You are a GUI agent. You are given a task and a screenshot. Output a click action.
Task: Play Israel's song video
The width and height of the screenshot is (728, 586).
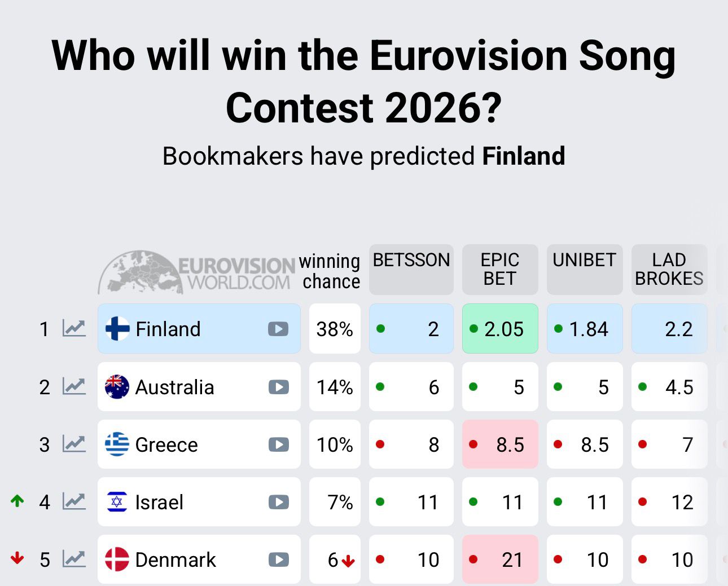278,502
